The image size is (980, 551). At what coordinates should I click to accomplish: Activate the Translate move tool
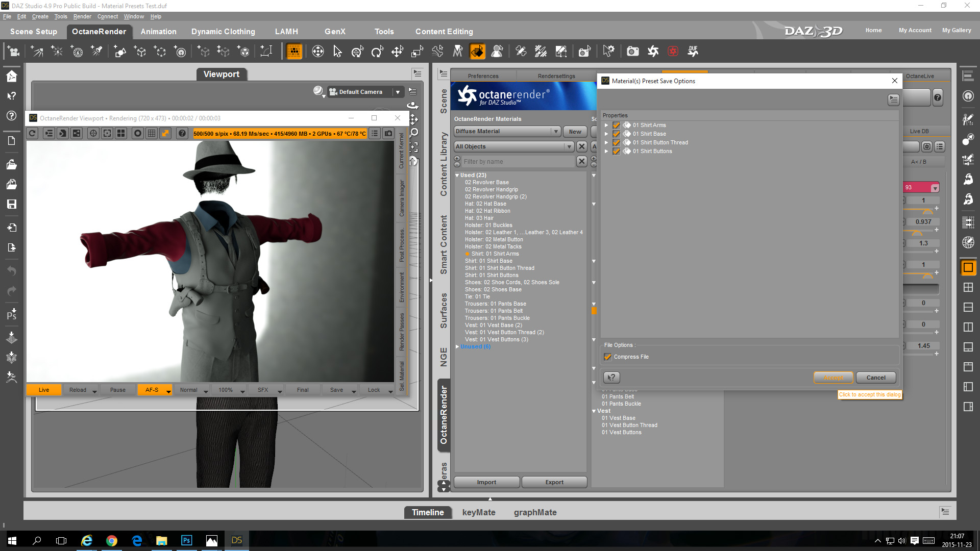tap(397, 52)
